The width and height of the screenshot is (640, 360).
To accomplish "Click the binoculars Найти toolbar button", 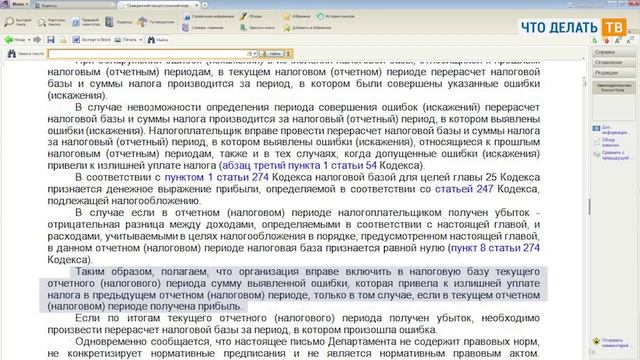I will (x=158, y=40).
